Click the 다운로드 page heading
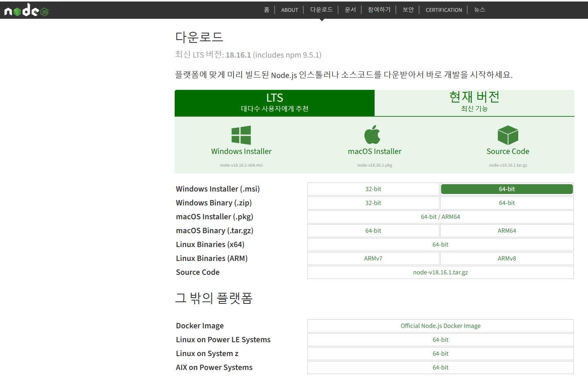The image size is (588, 381). pyautogui.click(x=199, y=37)
